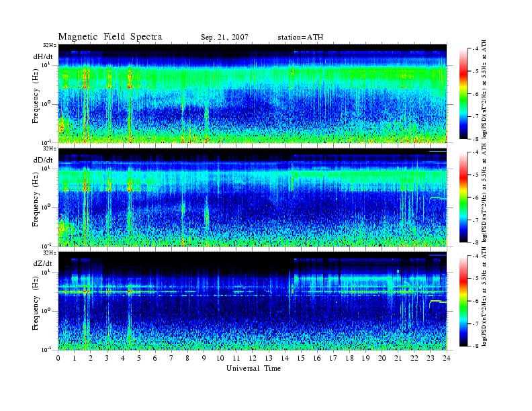Click hour "17" on the time axis
This screenshot has height=411, width=532.
tap(334, 358)
